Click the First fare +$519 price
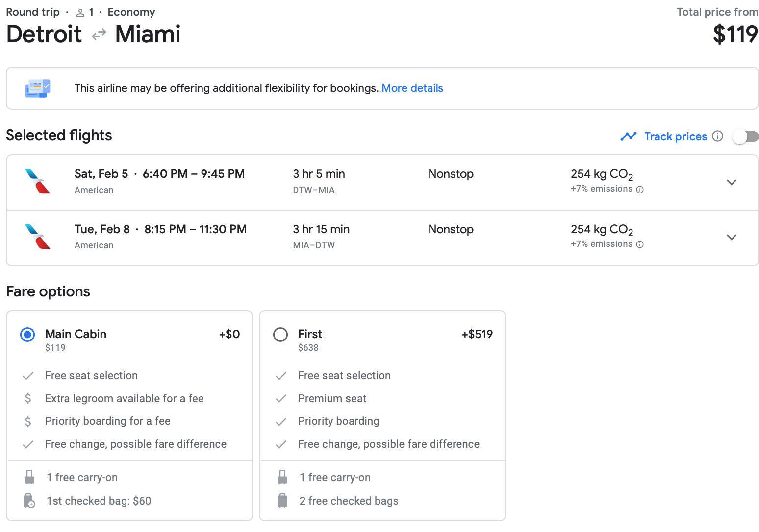759x532 pixels. coord(477,334)
